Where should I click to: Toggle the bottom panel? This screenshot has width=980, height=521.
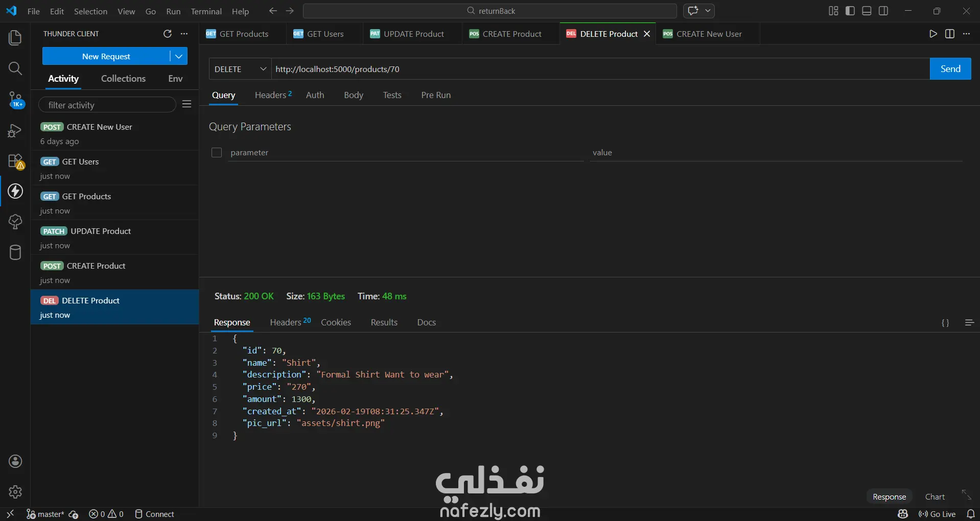pyautogui.click(x=867, y=11)
